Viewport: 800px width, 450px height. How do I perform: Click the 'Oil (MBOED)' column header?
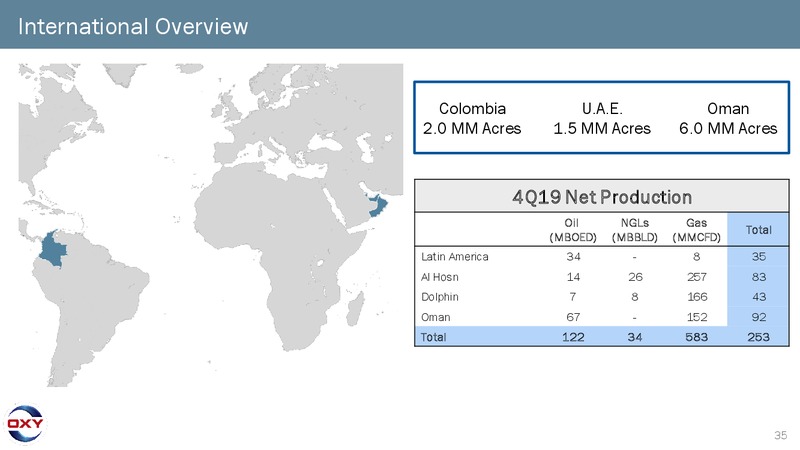pyautogui.click(x=572, y=230)
